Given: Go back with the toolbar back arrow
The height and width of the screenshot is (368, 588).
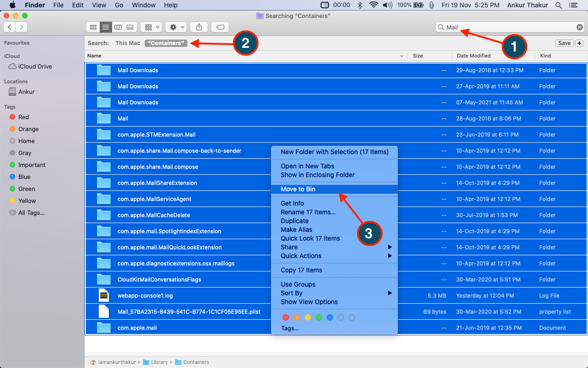Looking at the screenshot, I should pyautogui.click(x=10, y=27).
